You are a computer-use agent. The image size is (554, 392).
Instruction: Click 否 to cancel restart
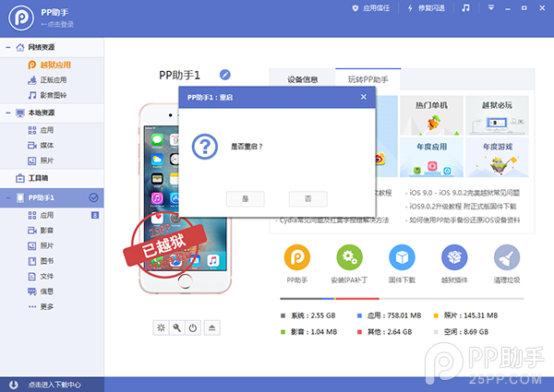pyautogui.click(x=308, y=198)
